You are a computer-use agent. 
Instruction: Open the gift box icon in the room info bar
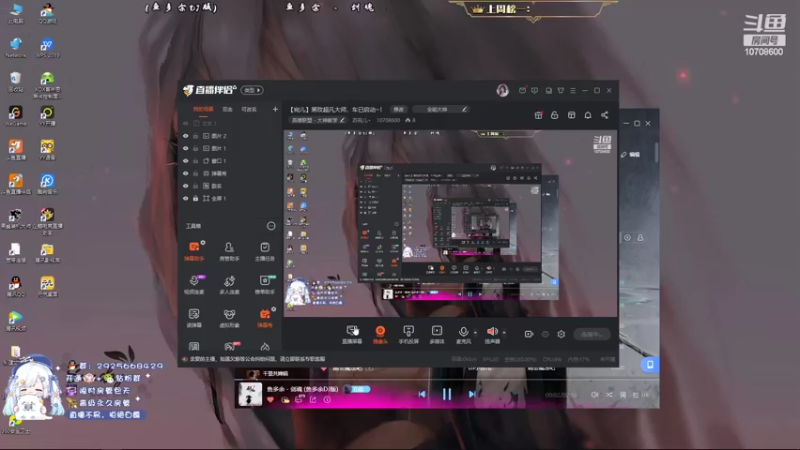(538, 115)
